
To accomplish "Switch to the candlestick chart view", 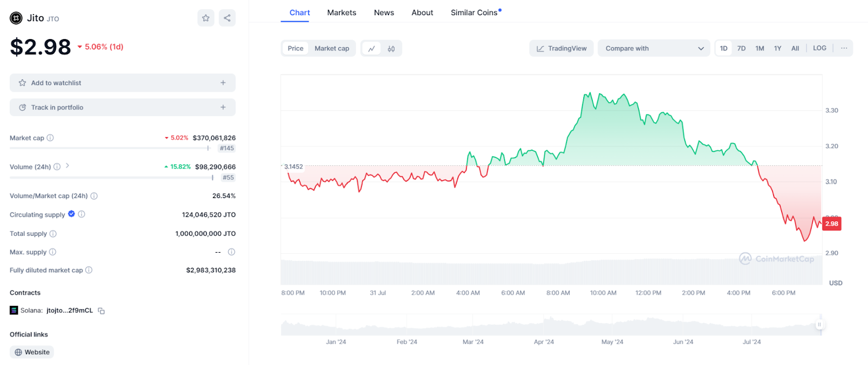I will tap(391, 48).
